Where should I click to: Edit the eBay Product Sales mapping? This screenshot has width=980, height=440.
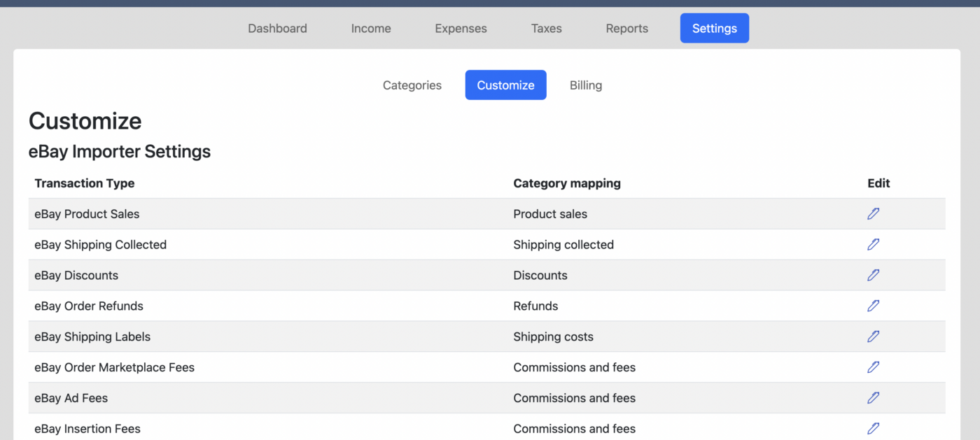click(873, 214)
